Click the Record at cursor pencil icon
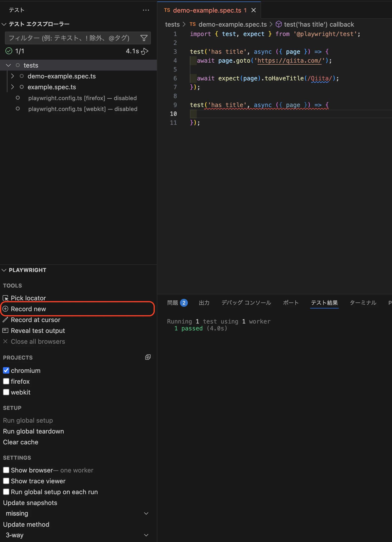 pyautogui.click(x=5, y=320)
